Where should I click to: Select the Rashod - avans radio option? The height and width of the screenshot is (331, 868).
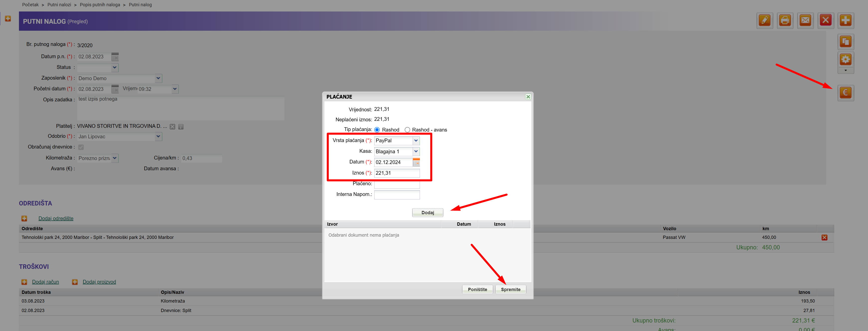(407, 130)
